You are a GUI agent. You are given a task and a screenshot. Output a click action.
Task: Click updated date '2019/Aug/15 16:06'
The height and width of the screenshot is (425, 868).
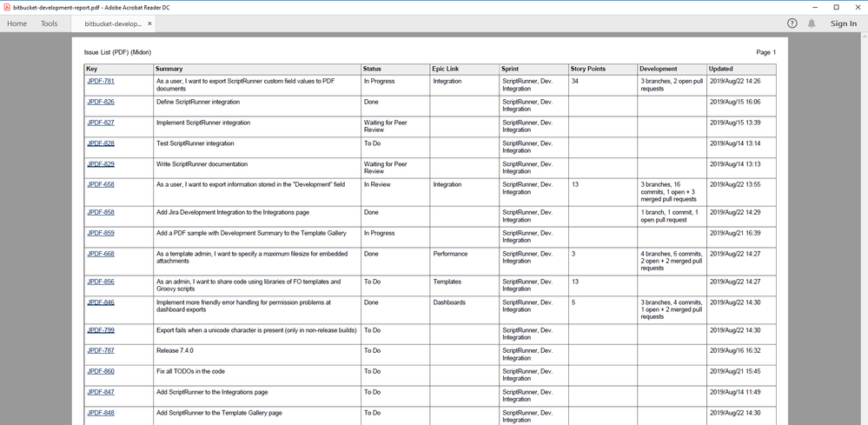[x=734, y=102]
